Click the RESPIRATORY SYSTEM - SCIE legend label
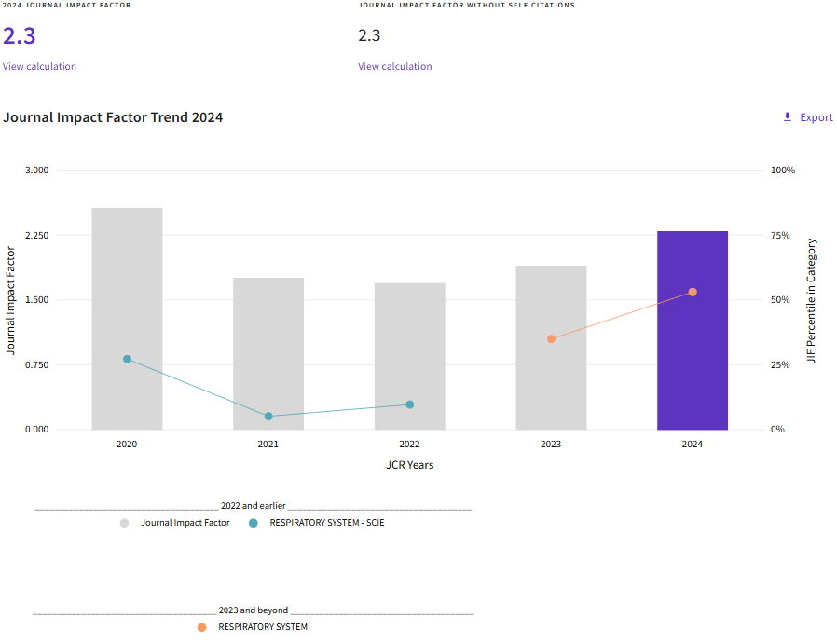This screenshot has width=837, height=644. 327,523
